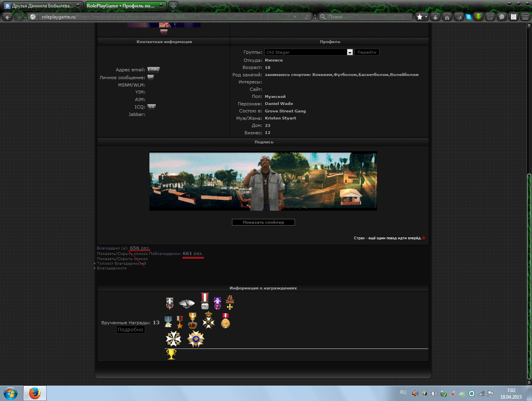Click the 656 раз thanks count link
532x401 pixels.
140,248
